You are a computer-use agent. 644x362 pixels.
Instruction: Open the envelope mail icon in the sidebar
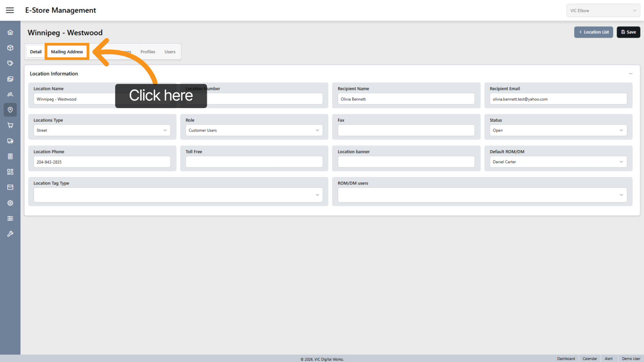tap(10, 187)
